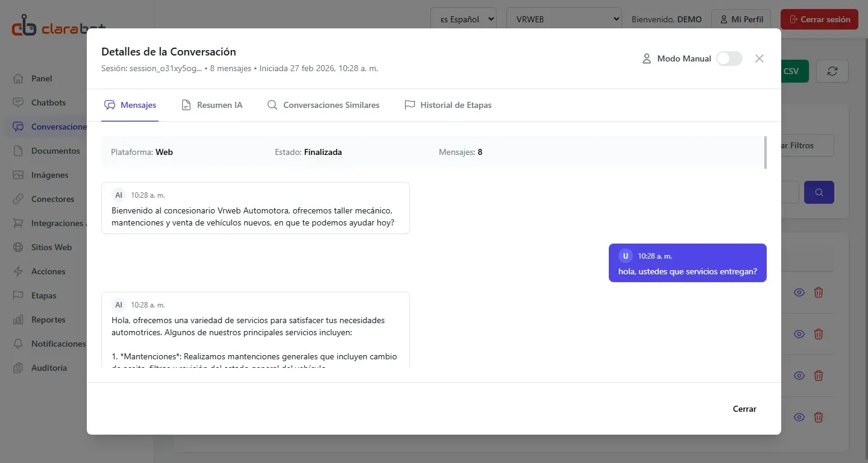Click the dialog's vertical scrollbar
868x463 pixels.
coord(766,152)
